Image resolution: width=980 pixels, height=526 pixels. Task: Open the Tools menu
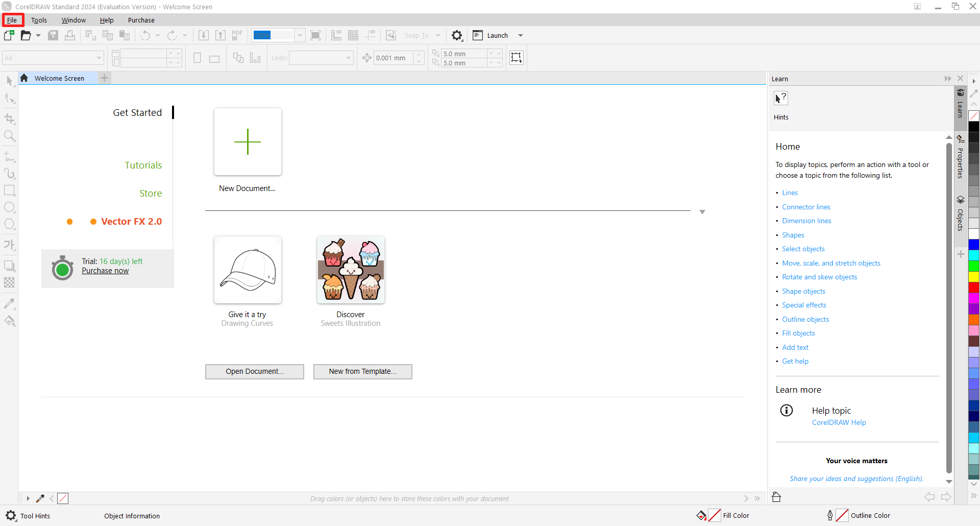(x=39, y=20)
